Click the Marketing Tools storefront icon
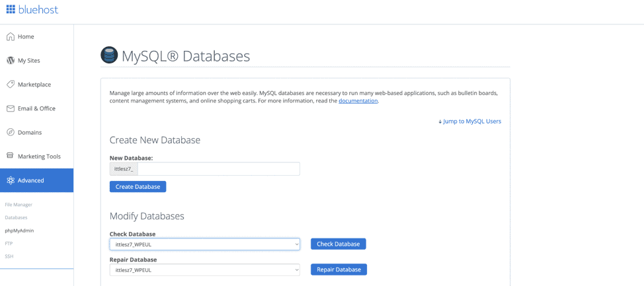 tap(11, 157)
